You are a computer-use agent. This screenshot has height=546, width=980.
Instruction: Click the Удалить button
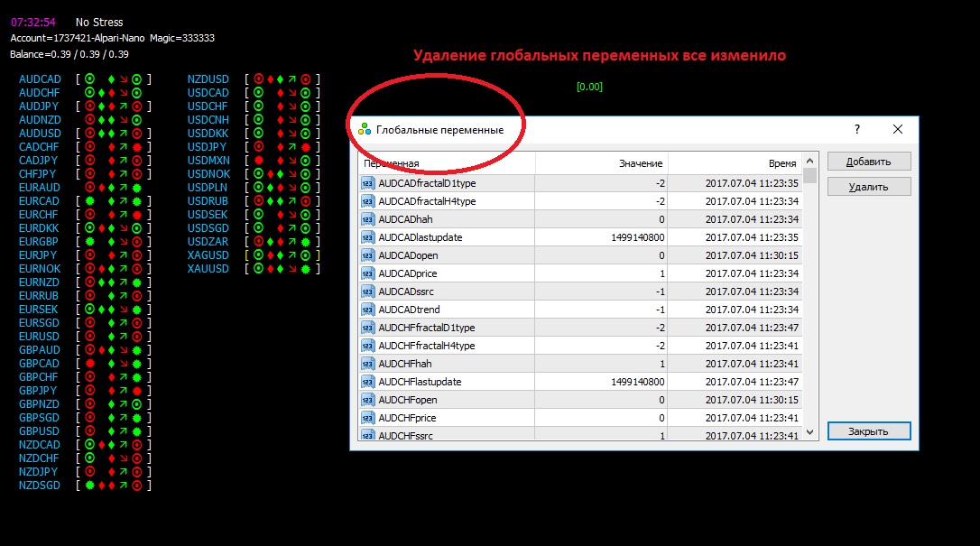[x=869, y=187]
